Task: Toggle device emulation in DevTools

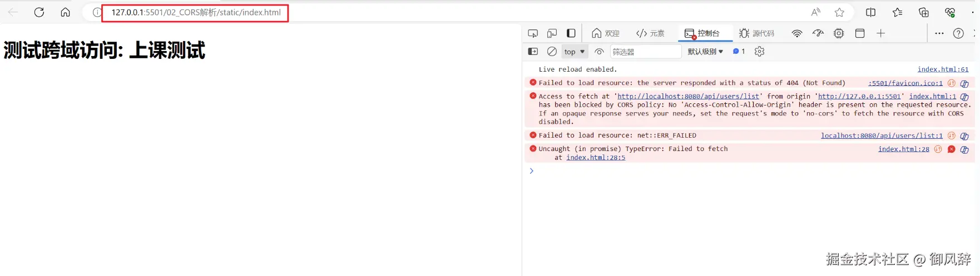Action: (x=552, y=33)
